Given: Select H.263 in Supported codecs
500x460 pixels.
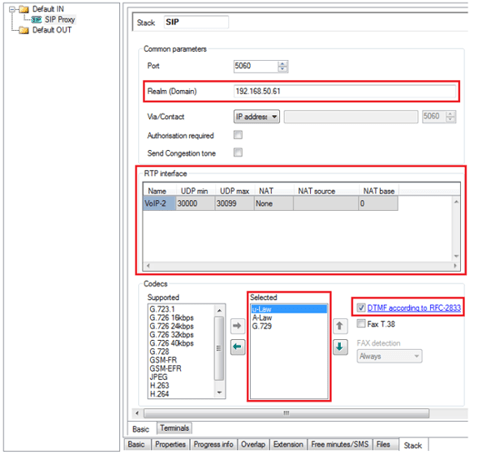Looking at the screenshot, I should click(182, 386).
